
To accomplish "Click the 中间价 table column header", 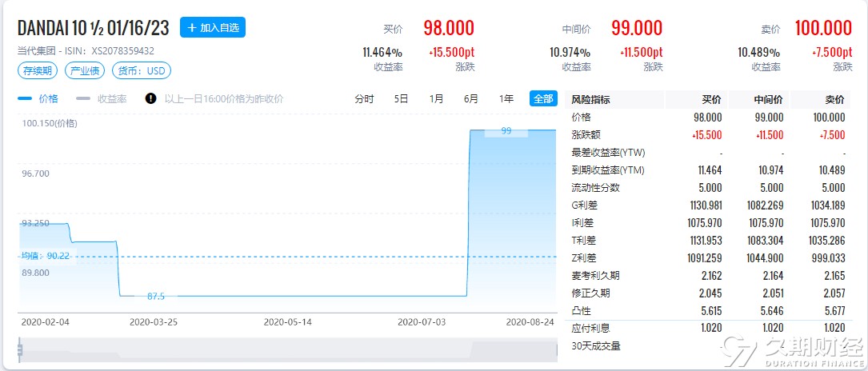I will coord(768,100).
